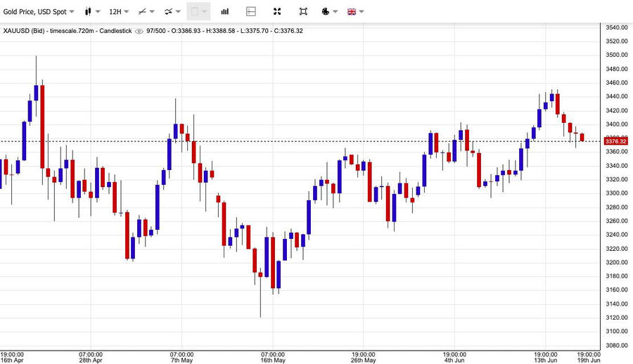Open the Gold Price, USD Spot instrument dropdown
The width and height of the screenshot is (633, 364).
click(x=38, y=12)
